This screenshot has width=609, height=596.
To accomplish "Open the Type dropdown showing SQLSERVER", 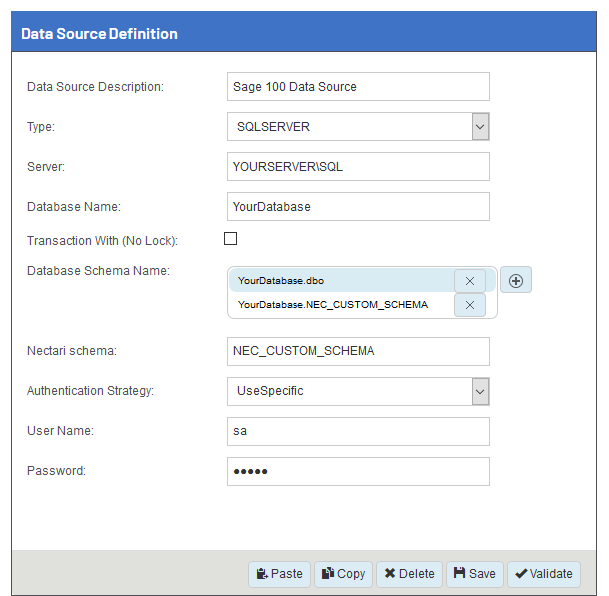I will coord(358,127).
